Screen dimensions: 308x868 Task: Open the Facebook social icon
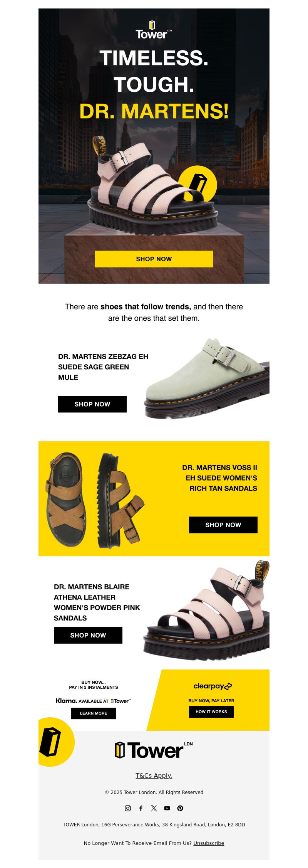[141, 808]
